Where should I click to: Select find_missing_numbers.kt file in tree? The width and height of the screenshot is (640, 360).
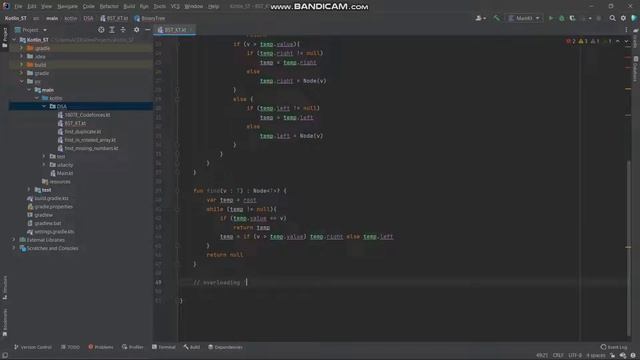click(x=88, y=148)
